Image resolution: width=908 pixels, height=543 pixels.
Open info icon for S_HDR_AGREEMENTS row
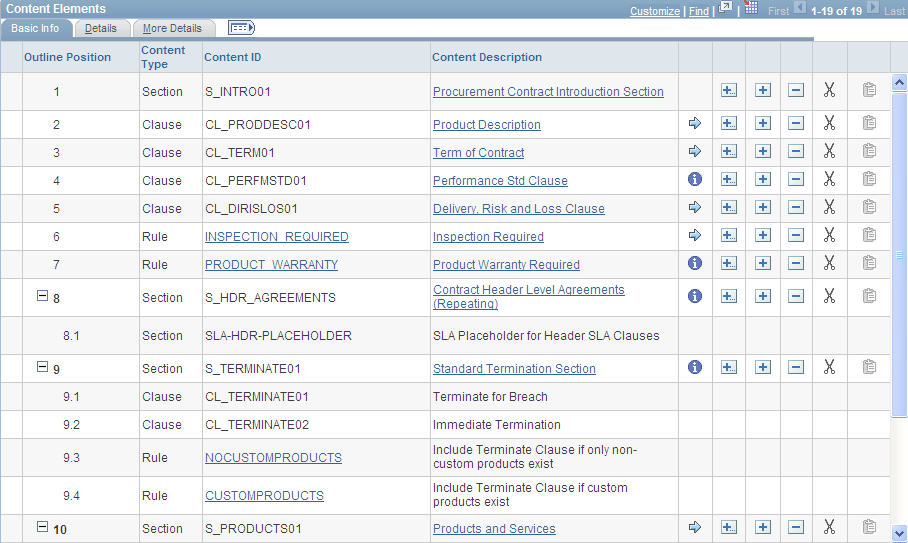695,296
